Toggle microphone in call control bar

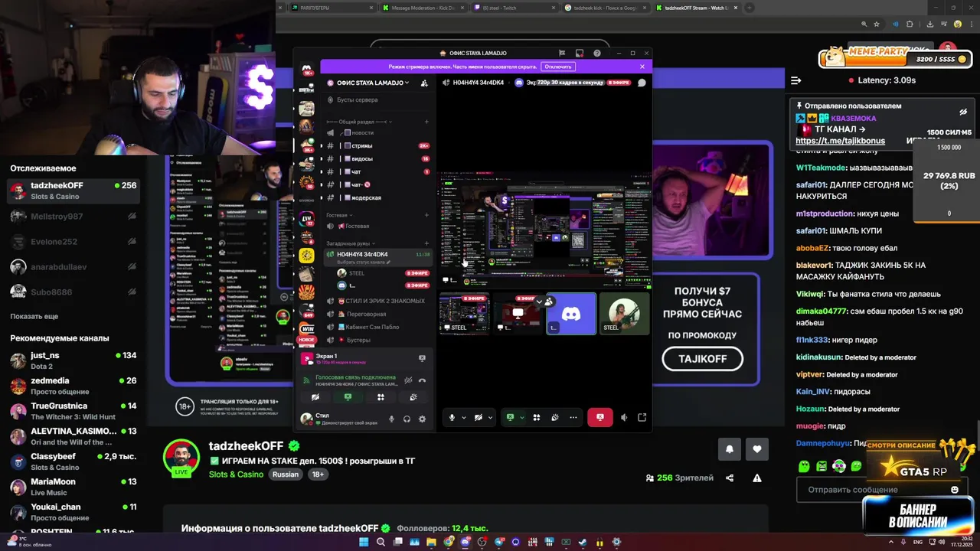(452, 417)
